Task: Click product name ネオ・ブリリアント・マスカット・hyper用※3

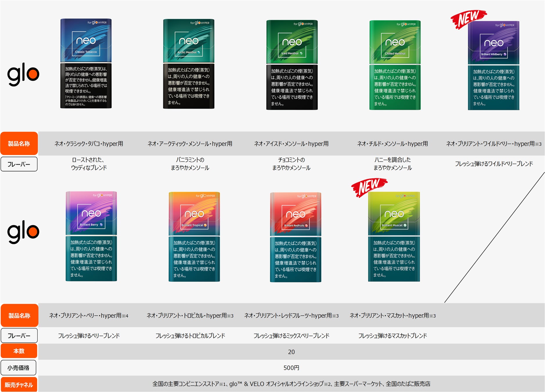Action: [x=393, y=316]
